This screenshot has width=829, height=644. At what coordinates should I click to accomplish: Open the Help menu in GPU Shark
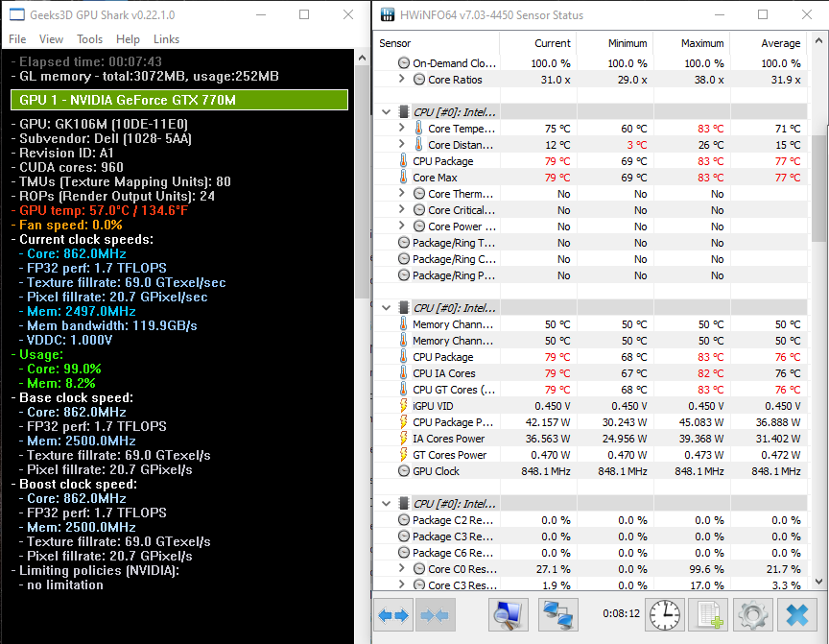click(x=128, y=39)
